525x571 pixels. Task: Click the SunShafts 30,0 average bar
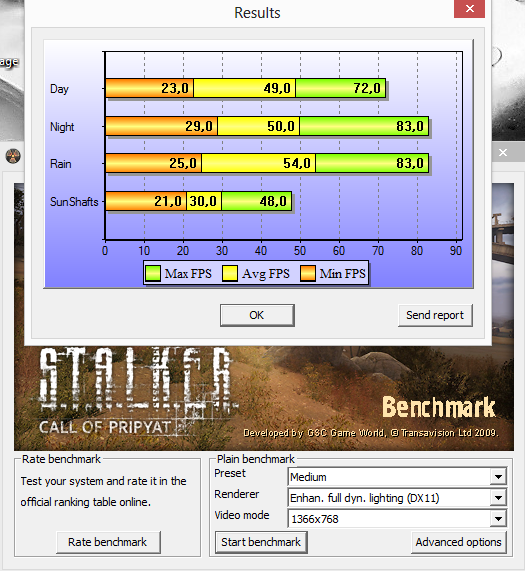pyautogui.click(x=204, y=201)
